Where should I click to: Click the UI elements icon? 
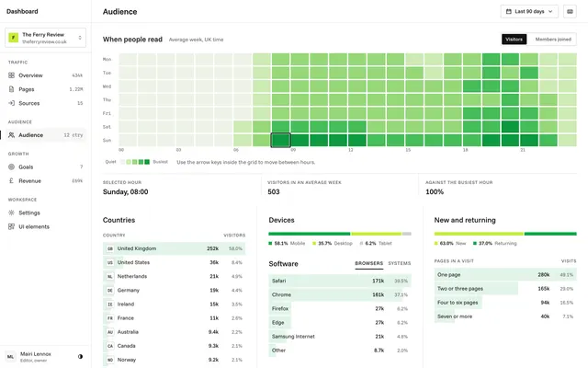[11, 227]
